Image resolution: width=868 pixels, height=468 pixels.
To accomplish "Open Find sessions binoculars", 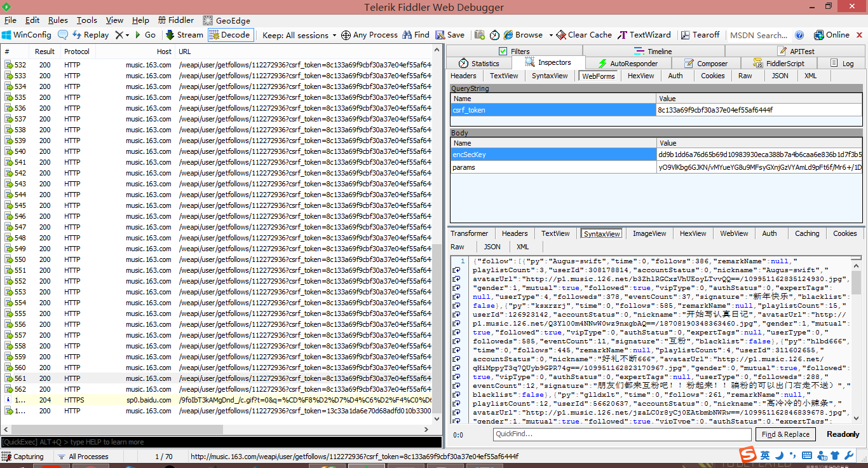I will (415, 35).
